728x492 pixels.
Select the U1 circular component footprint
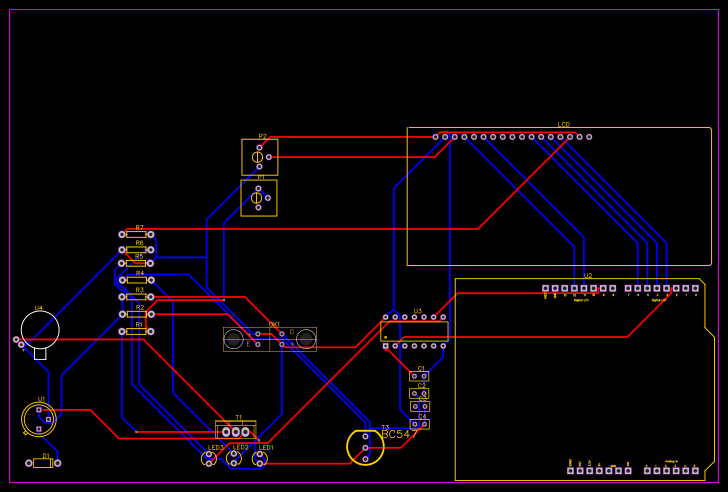39,419
